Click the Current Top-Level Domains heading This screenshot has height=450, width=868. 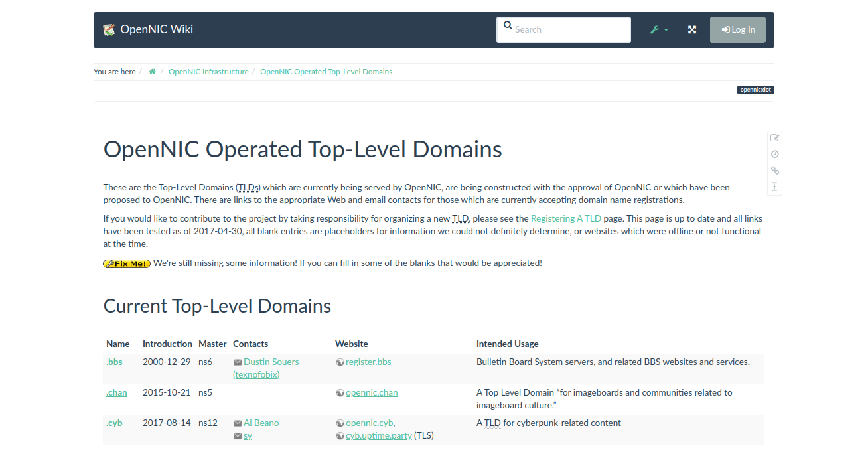tap(217, 306)
